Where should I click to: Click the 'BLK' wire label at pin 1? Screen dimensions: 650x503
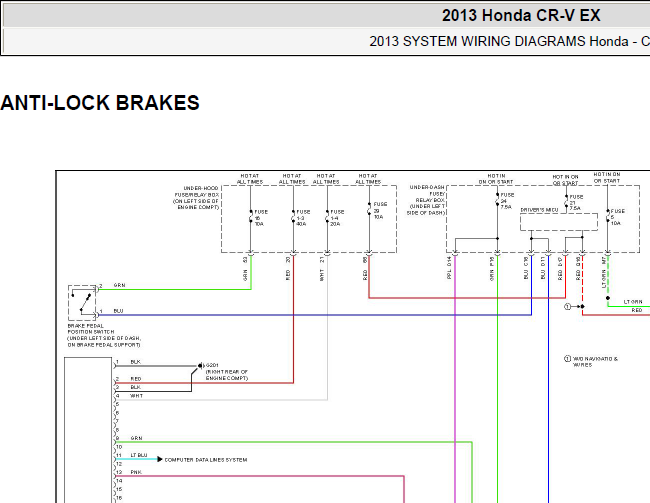136,362
